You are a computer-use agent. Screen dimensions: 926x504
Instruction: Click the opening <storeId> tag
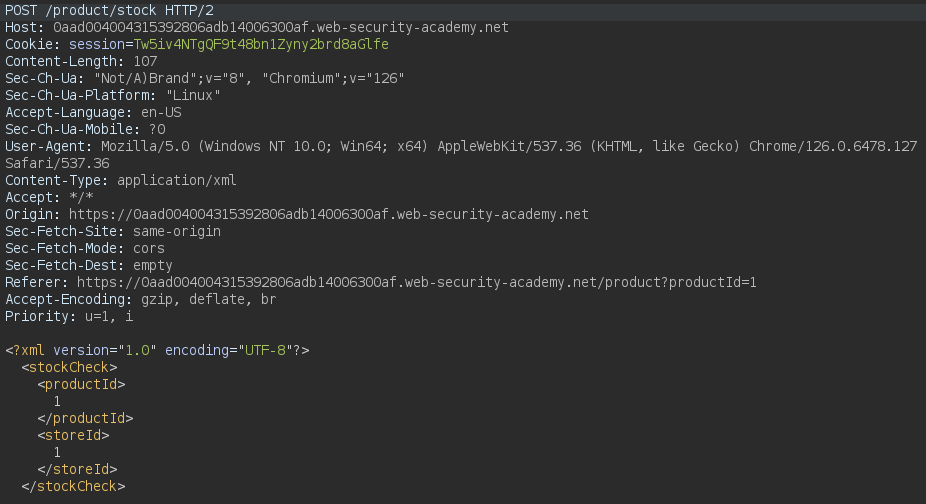(74, 435)
